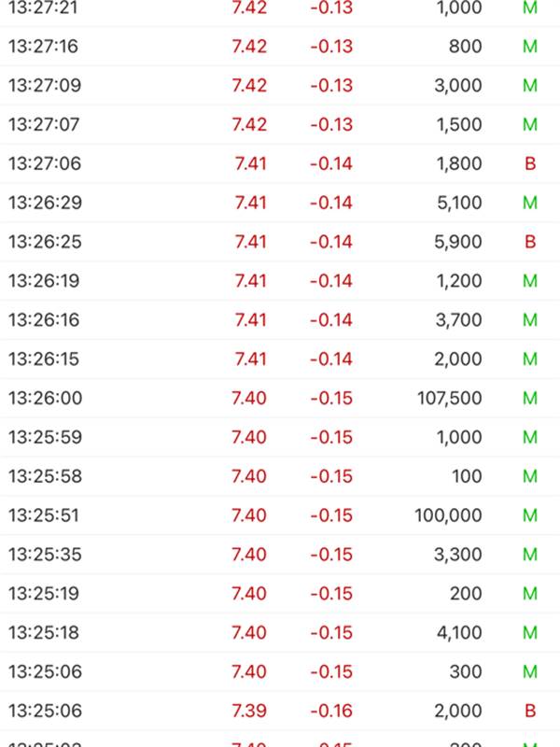The height and width of the screenshot is (747, 560).
Task: Click the 107,500 volume at 13:26:00
Action: (x=450, y=398)
